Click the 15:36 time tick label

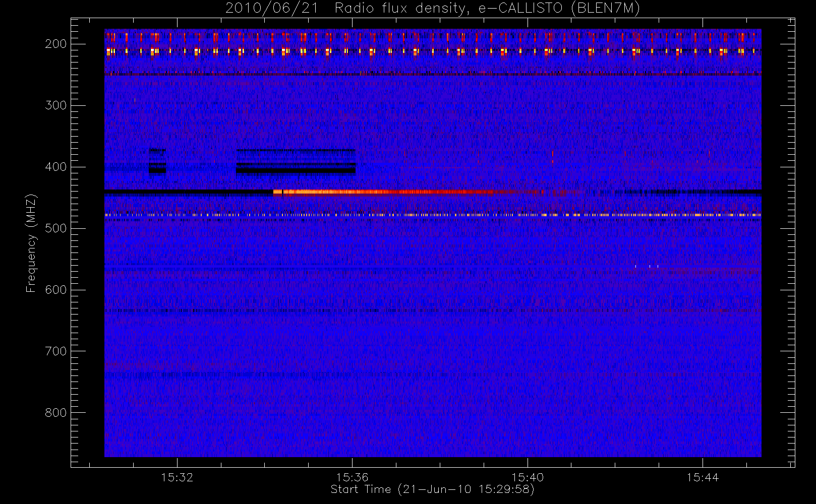click(353, 477)
